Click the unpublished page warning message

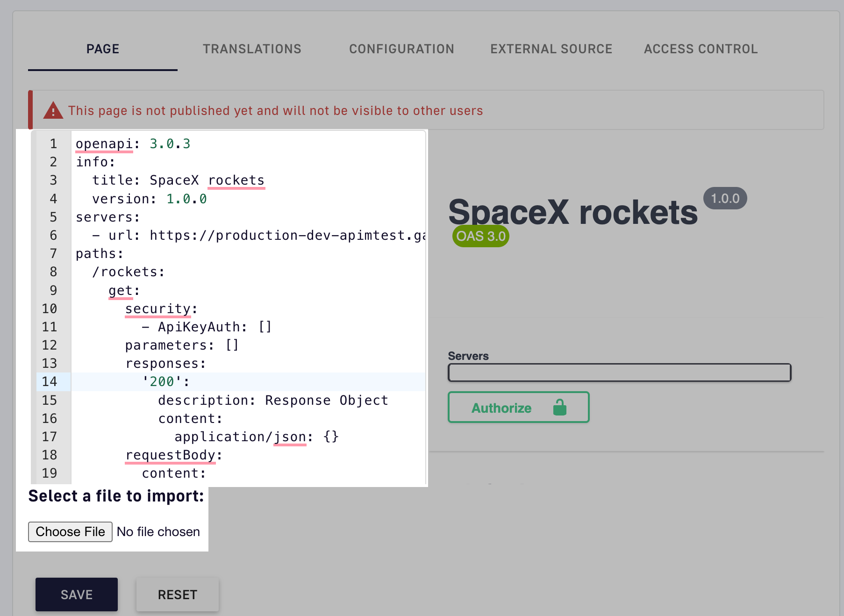[x=276, y=111]
